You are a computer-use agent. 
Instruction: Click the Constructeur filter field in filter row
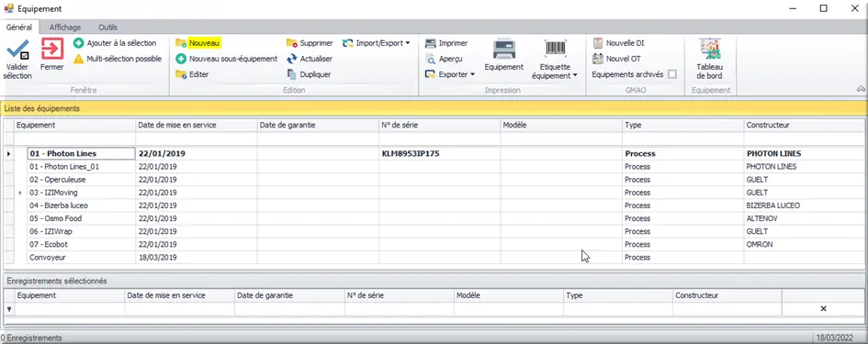click(x=804, y=139)
